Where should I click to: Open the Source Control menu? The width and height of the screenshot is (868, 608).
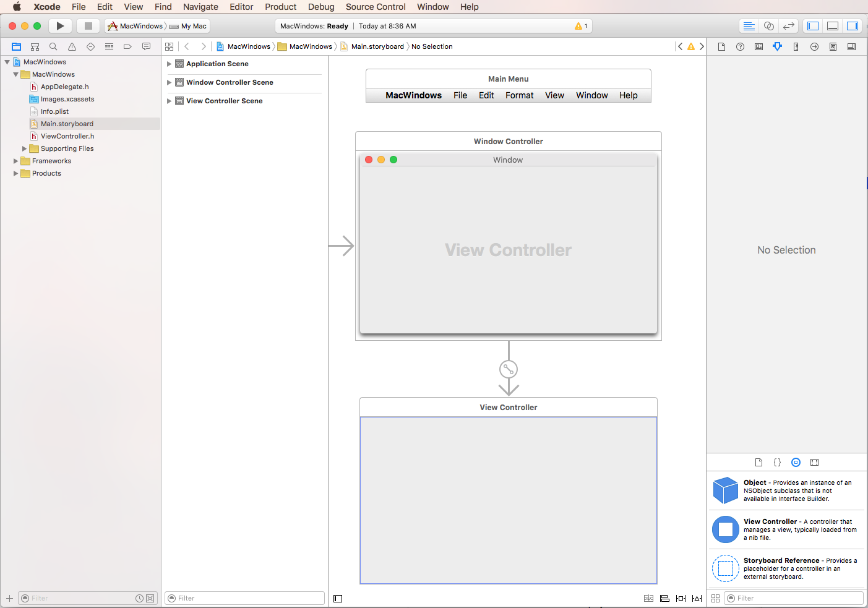[x=375, y=7]
